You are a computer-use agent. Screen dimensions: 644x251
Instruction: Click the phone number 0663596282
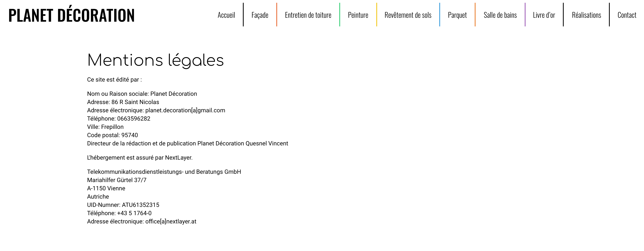point(134,119)
